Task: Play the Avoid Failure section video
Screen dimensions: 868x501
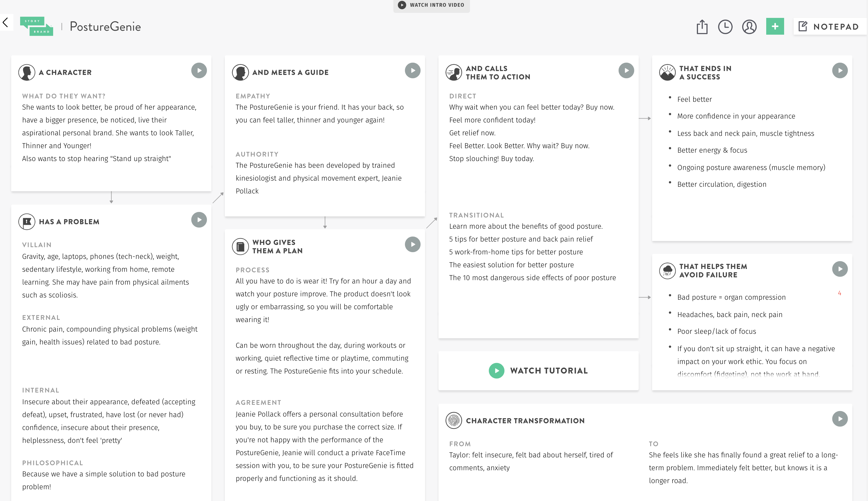Action: pyautogui.click(x=839, y=269)
